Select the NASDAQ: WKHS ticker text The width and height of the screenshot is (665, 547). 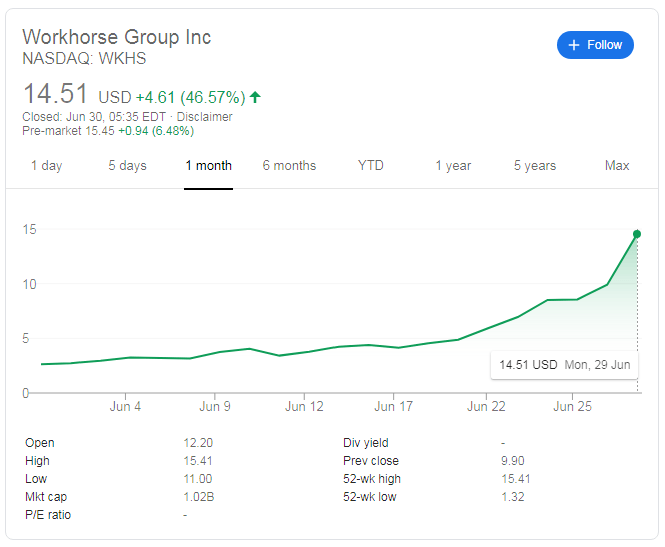click(84, 59)
